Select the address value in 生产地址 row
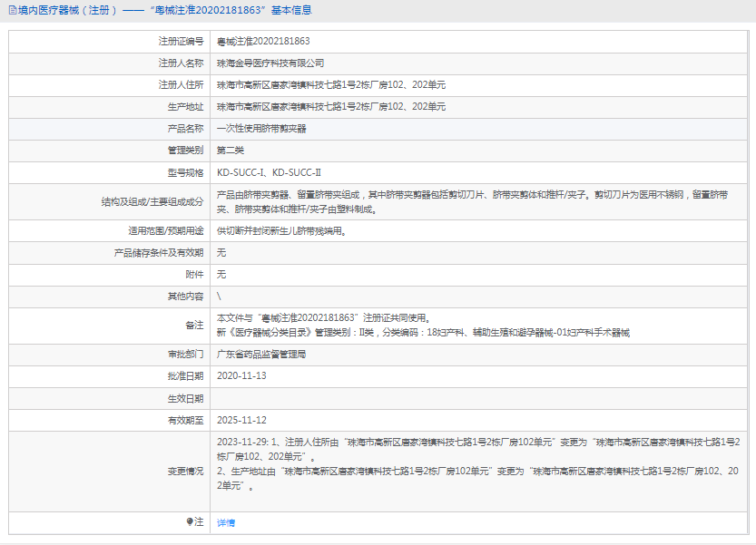This screenshot has width=756, height=545. (331, 106)
